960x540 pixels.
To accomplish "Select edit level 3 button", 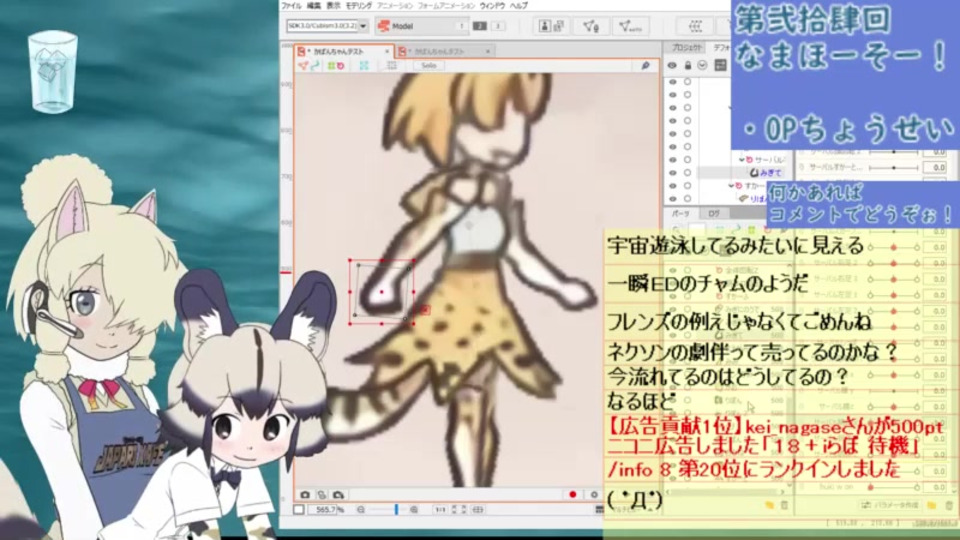I will coord(498,26).
